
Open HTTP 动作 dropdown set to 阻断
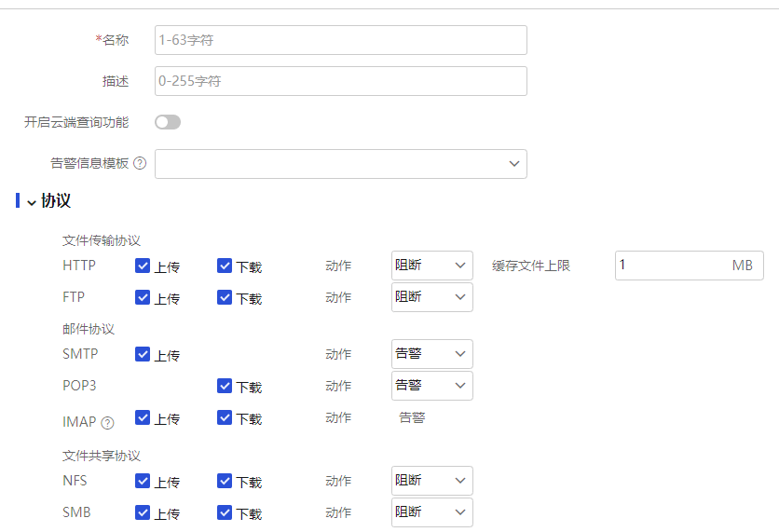[x=431, y=266]
